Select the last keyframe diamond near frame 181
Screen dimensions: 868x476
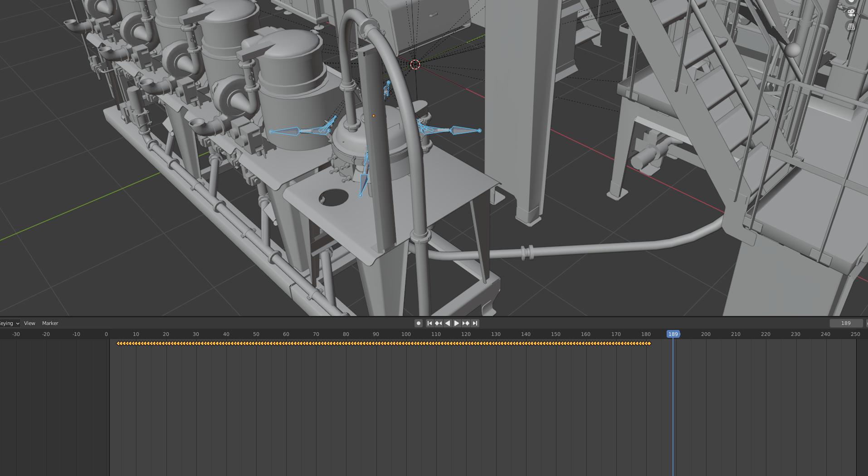pyautogui.click(x=649, y=343)
